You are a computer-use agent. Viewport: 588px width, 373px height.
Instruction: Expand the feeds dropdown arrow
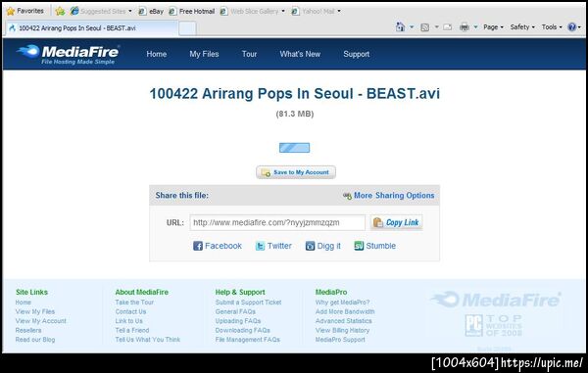[x=436, y=27]
